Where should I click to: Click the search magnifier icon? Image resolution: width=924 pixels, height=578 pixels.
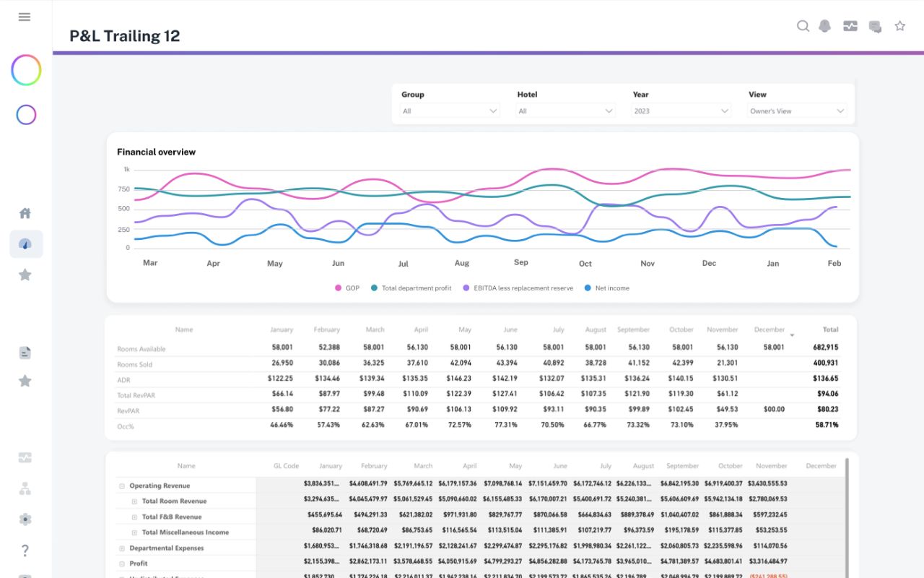[x=803, y=26]
